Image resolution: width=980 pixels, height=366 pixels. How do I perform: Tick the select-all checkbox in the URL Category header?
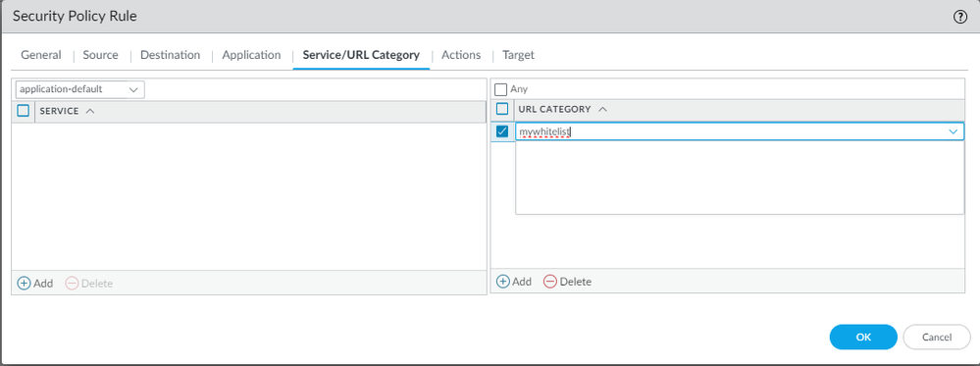502,109
